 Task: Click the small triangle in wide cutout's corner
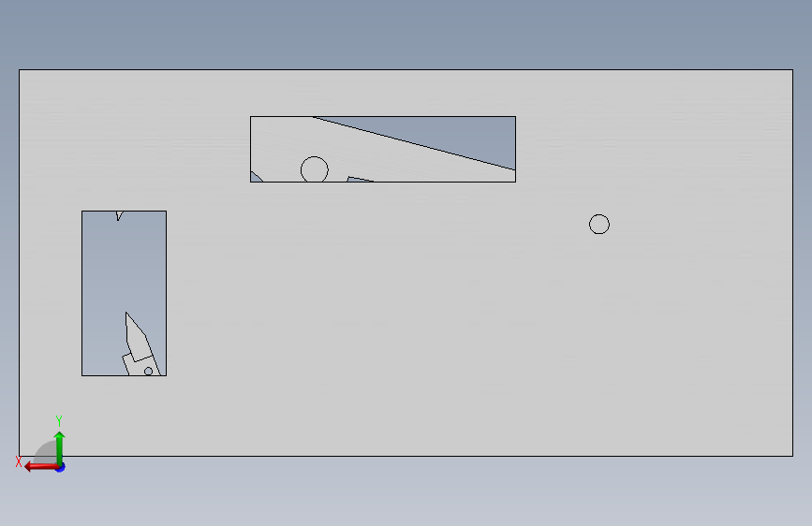256,178
